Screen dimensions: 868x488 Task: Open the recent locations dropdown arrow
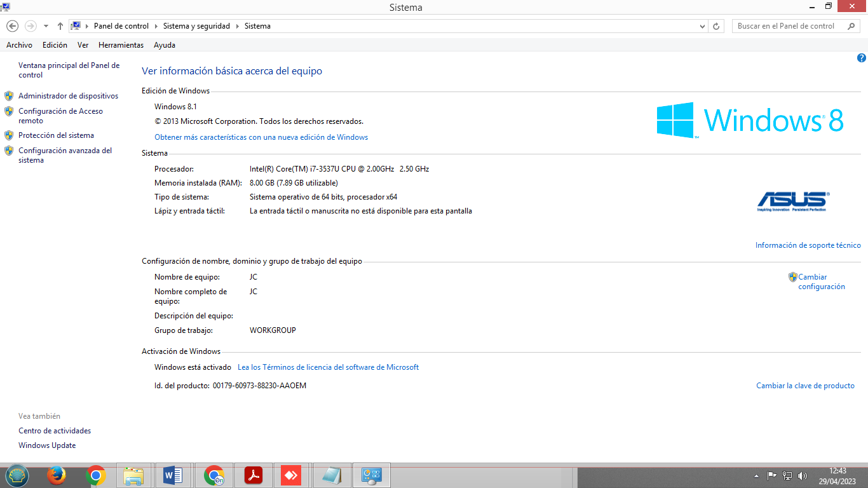[46, 26]
